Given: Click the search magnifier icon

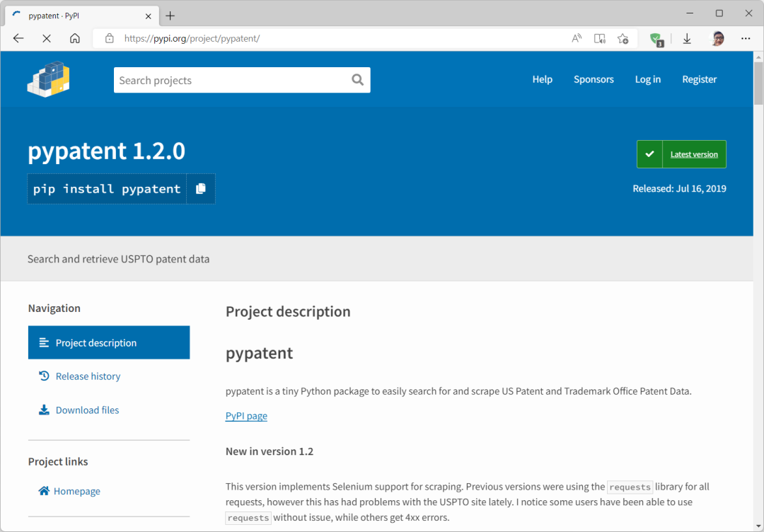Looking at the screenshot, I should [x=357, y=80].
